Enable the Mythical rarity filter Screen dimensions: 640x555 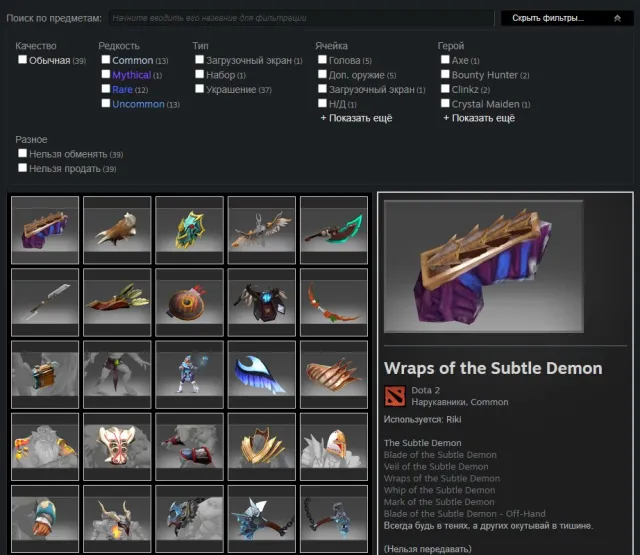(x=106, y=74)
